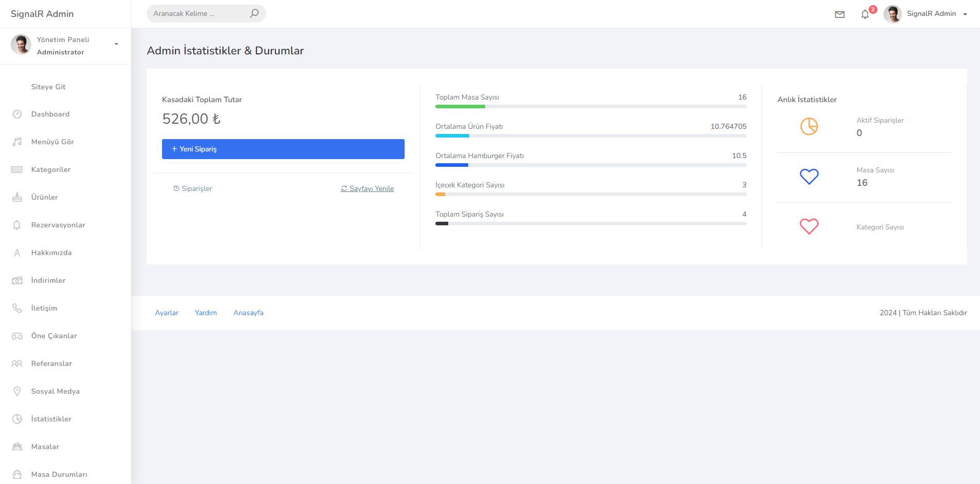Viewport: 980px width, 484px height.
Task: Click the red heart icon
Action: [809, 226]
